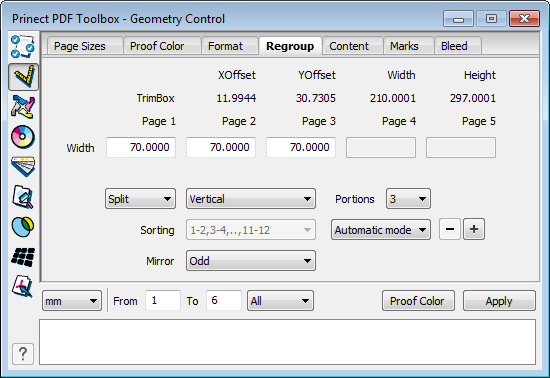Click the Apply button
This screenshot has width=550, height=378.
pos(499,301)
